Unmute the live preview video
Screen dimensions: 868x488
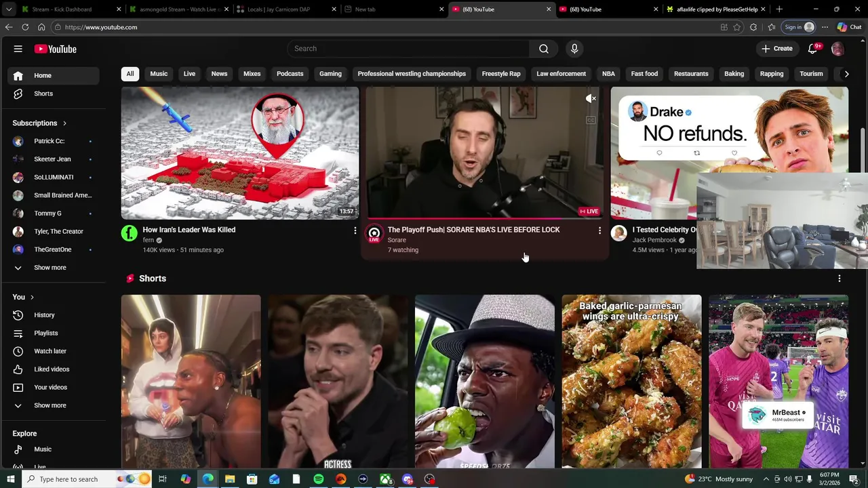(591, 99)
